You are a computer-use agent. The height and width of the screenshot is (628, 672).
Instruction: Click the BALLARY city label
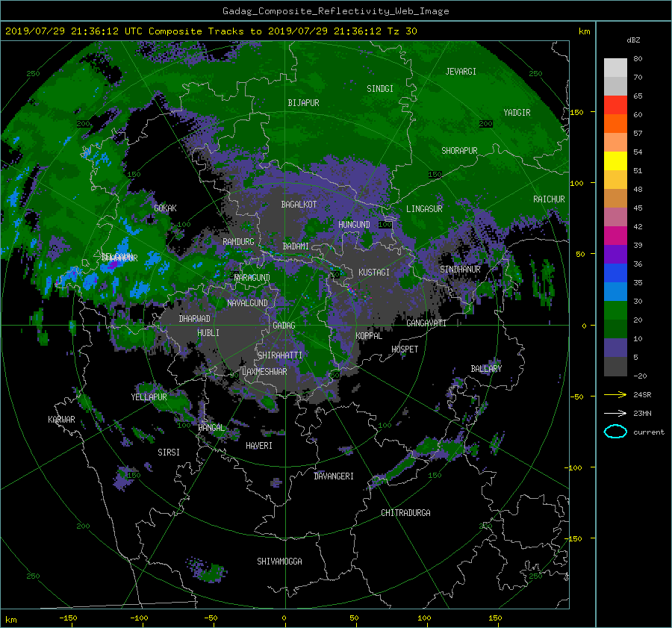pyautogui.click(x=486, y=369)
